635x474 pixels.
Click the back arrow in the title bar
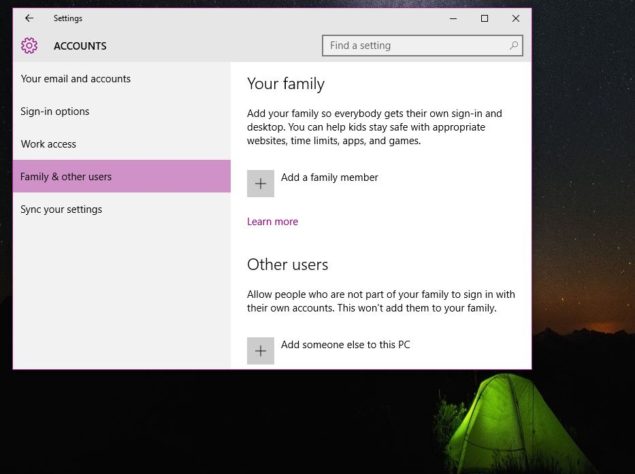(x=29, y=18)
